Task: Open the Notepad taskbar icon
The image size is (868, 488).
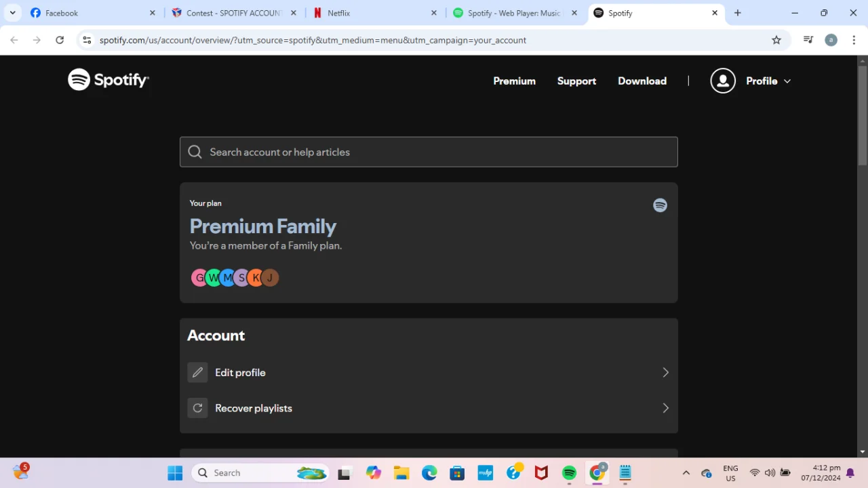Action: [625, 473]
